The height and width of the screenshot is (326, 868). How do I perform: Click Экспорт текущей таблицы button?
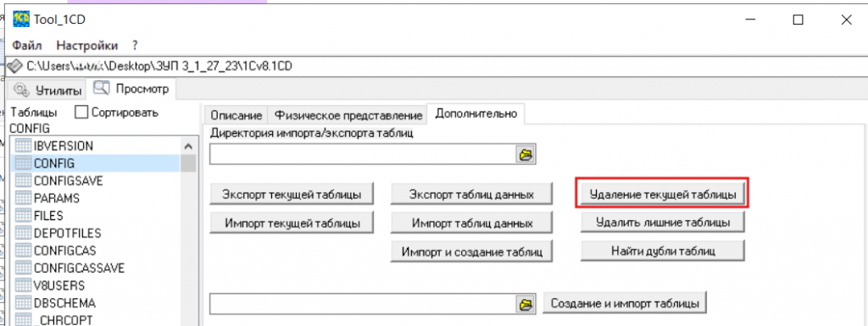[292, 195]
